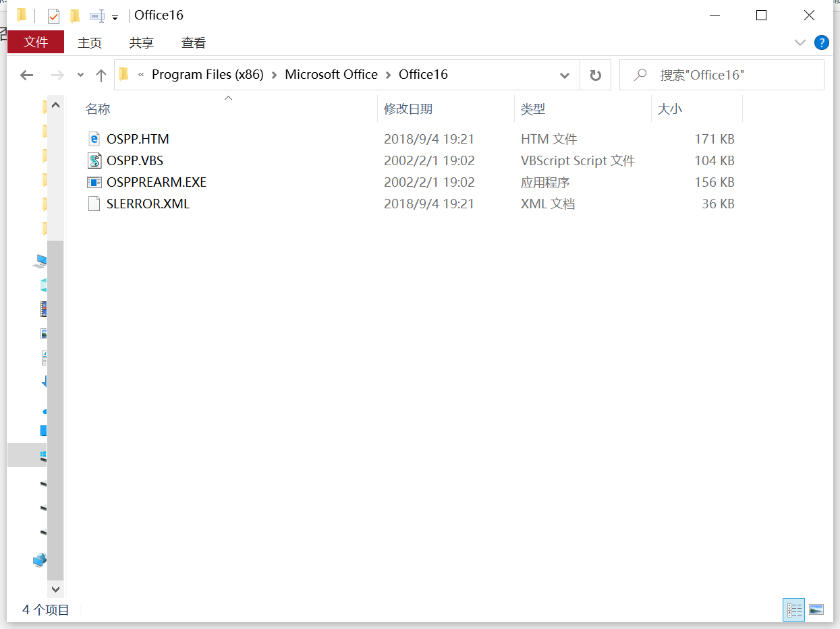Click the SLERROR.XML document icon

click(x=94, y=204)
